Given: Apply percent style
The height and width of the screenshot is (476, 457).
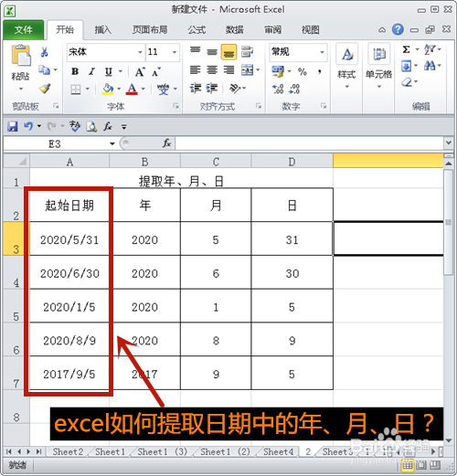Looking at the screenshot, I should [303, 72].
